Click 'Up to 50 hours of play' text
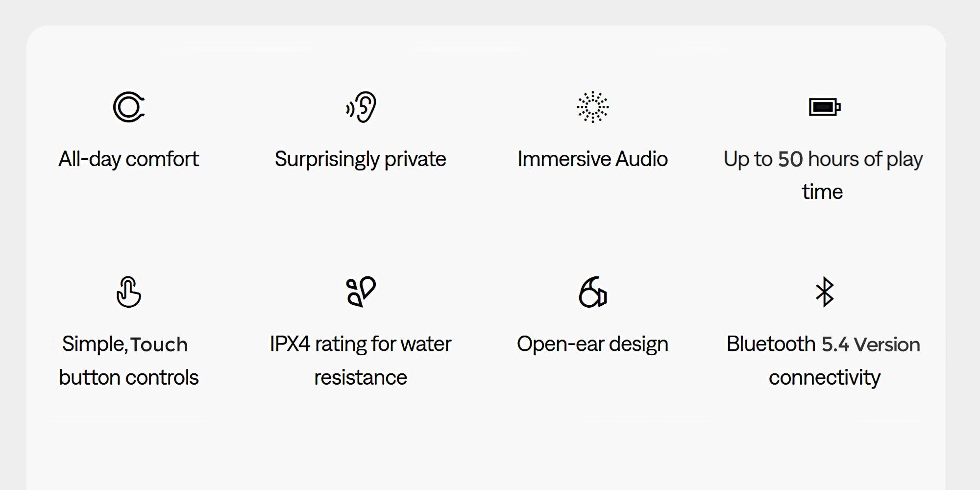 pos(823,159)
